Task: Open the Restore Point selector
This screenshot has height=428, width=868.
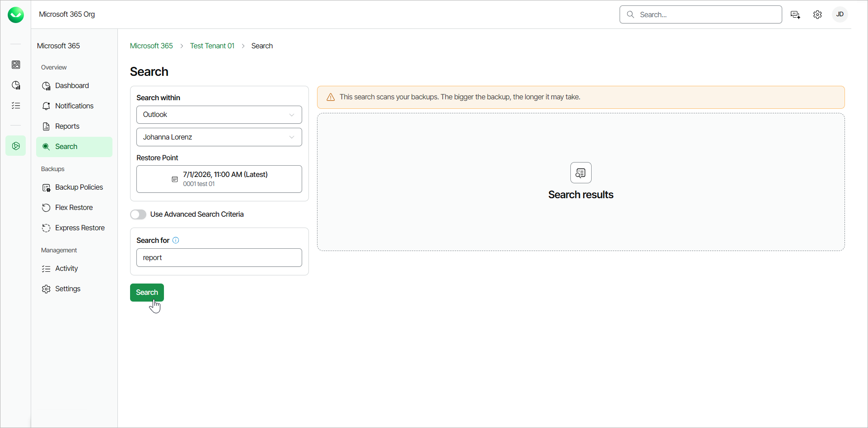Action: click(x=219, y=179)
